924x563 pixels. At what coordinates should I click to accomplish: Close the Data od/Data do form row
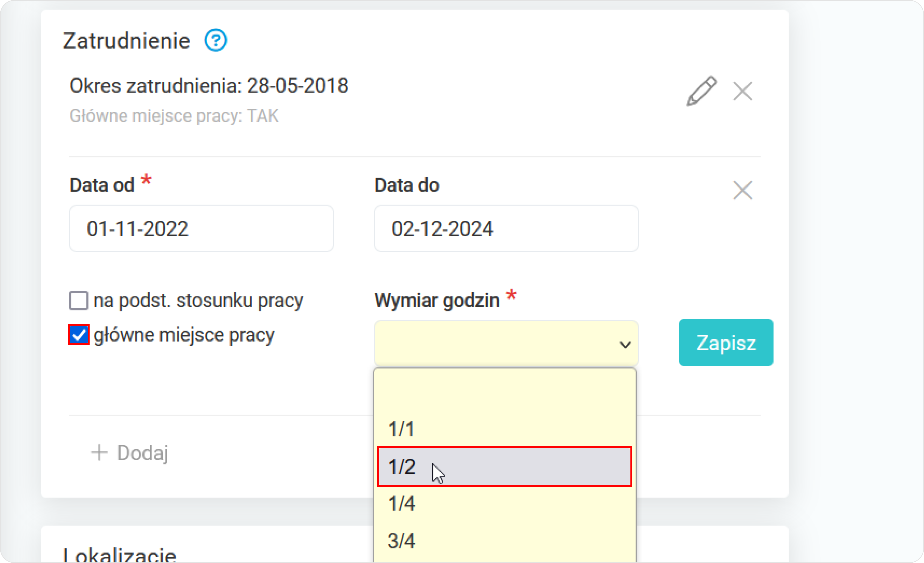pos(743,190)
